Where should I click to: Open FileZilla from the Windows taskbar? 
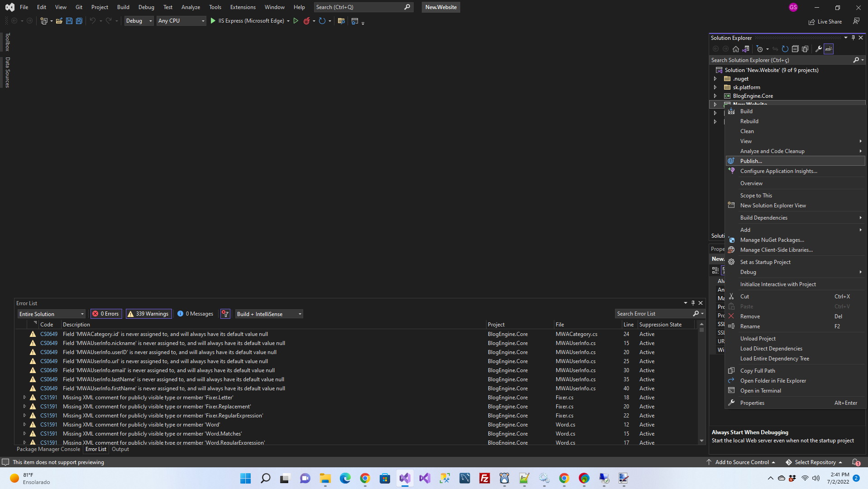484,478
